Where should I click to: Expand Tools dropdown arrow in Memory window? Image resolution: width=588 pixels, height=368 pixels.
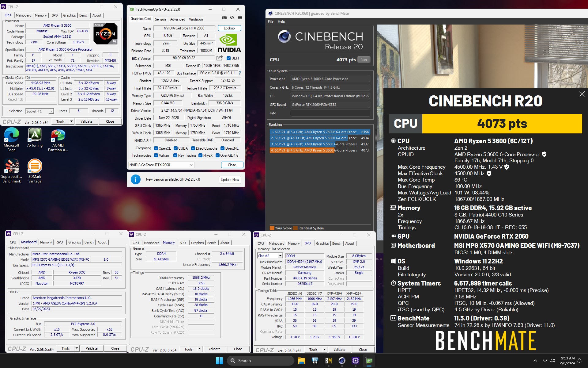point(199,349)
